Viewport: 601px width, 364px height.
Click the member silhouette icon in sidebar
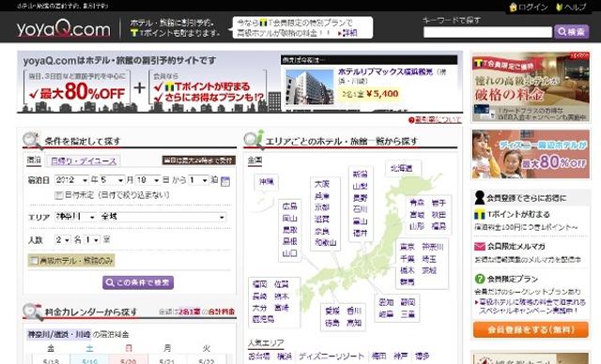click(480, 198)
